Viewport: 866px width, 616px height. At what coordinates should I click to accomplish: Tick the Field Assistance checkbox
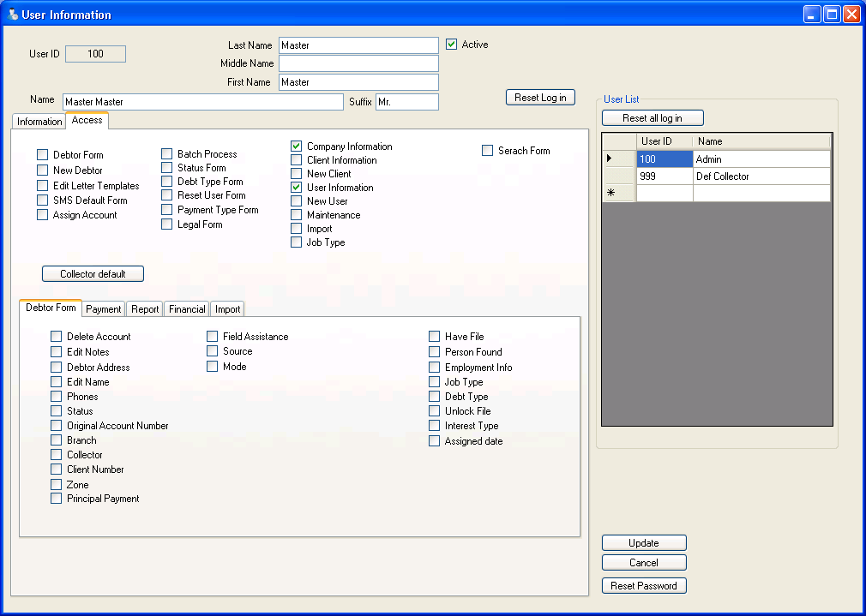pyautogui.click(x=213, y=337)
